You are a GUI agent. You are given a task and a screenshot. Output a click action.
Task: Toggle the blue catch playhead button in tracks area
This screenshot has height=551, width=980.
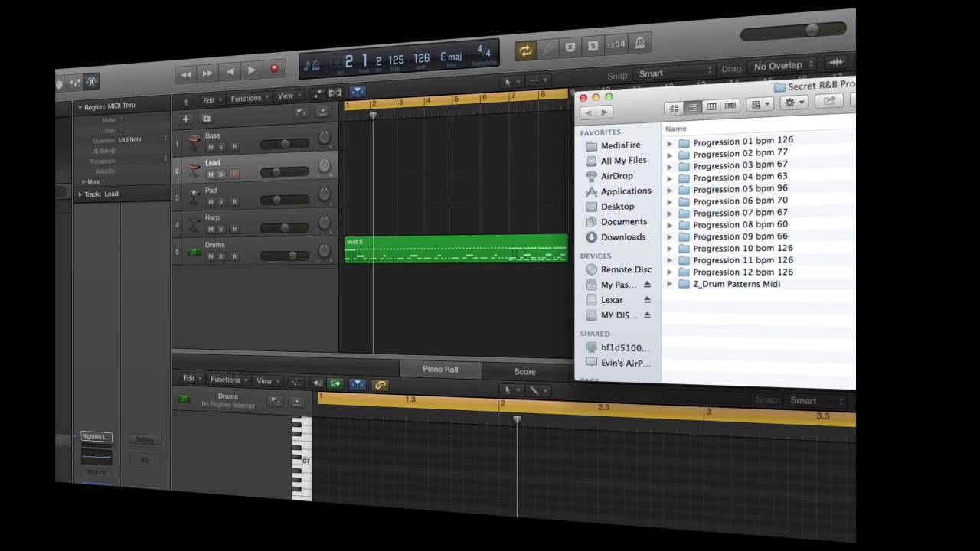[x=357, y=93]
